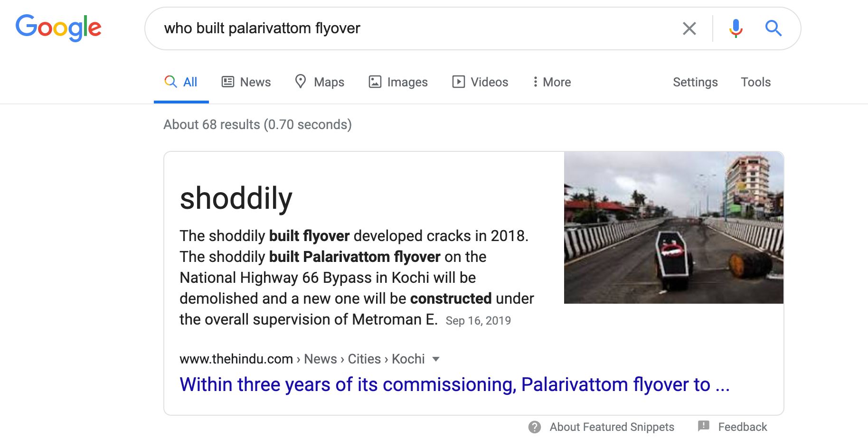Select the Videos search icon
Screen dimensions: 868x447
coord(458,82)
